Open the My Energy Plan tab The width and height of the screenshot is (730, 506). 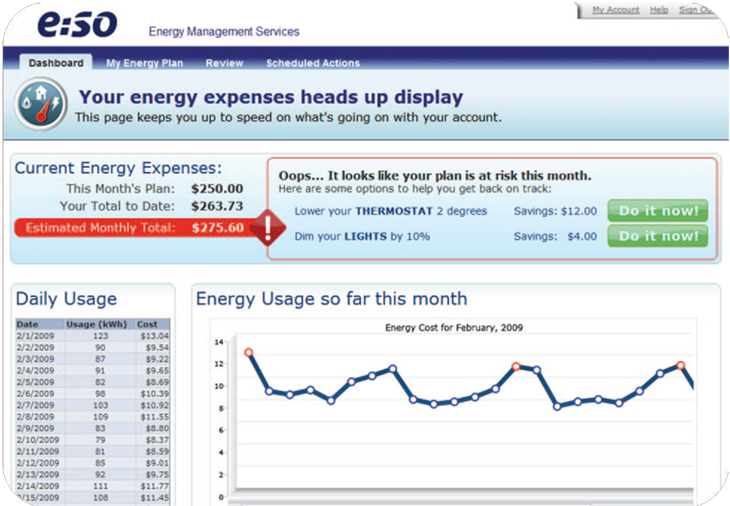[144, 63]
